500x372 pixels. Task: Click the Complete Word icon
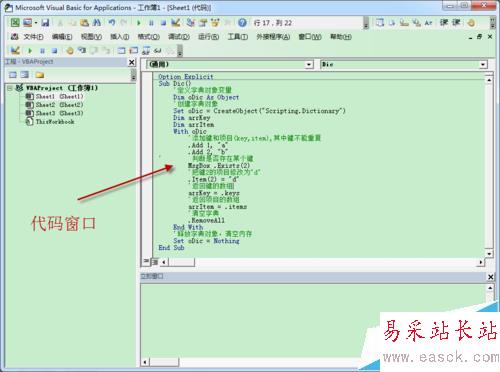coord(428,23)
